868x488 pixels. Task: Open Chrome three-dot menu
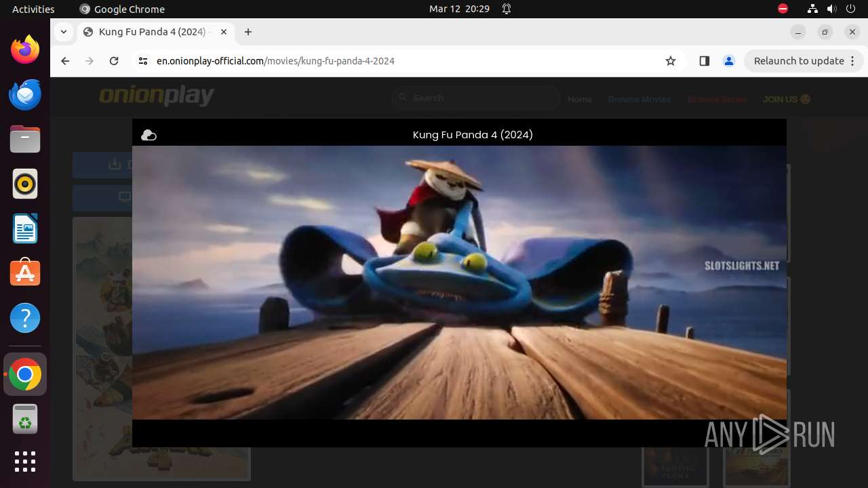(x=853, y=61)
